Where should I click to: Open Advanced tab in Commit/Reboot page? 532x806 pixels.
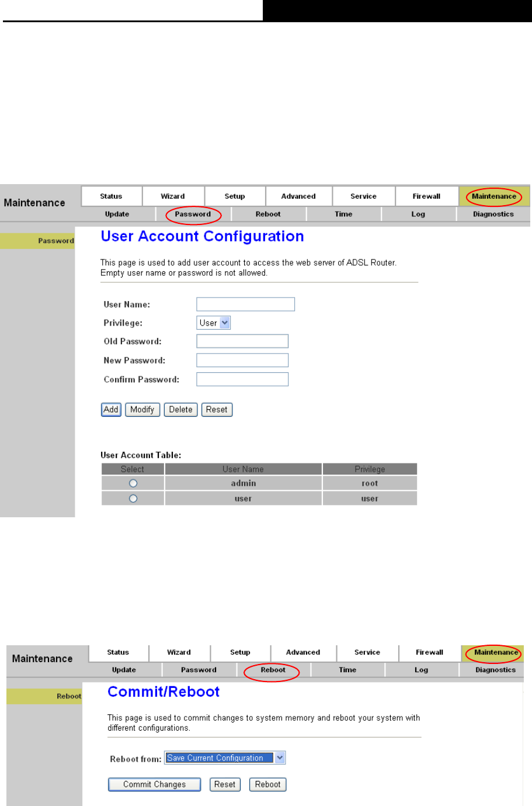(x=303, y=652)
